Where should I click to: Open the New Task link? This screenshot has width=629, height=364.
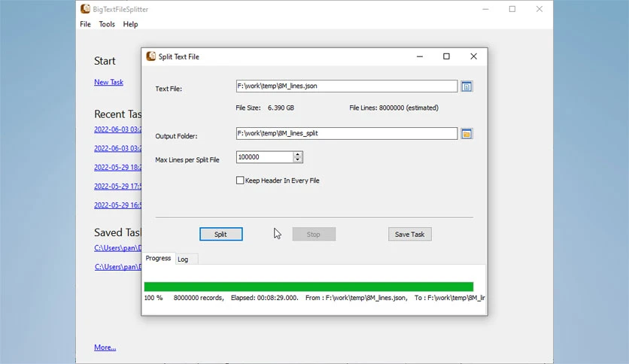tap(108, 82)
